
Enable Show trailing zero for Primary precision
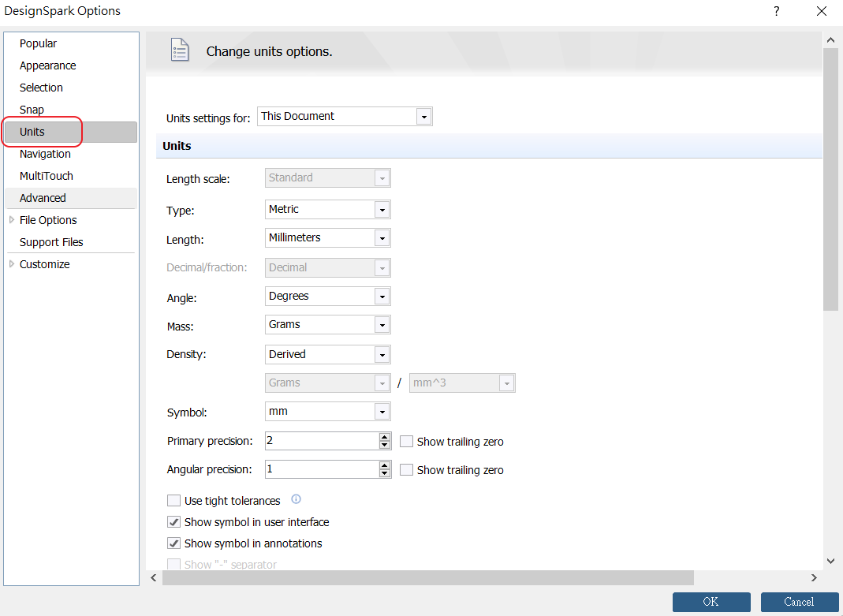(406, 442)
